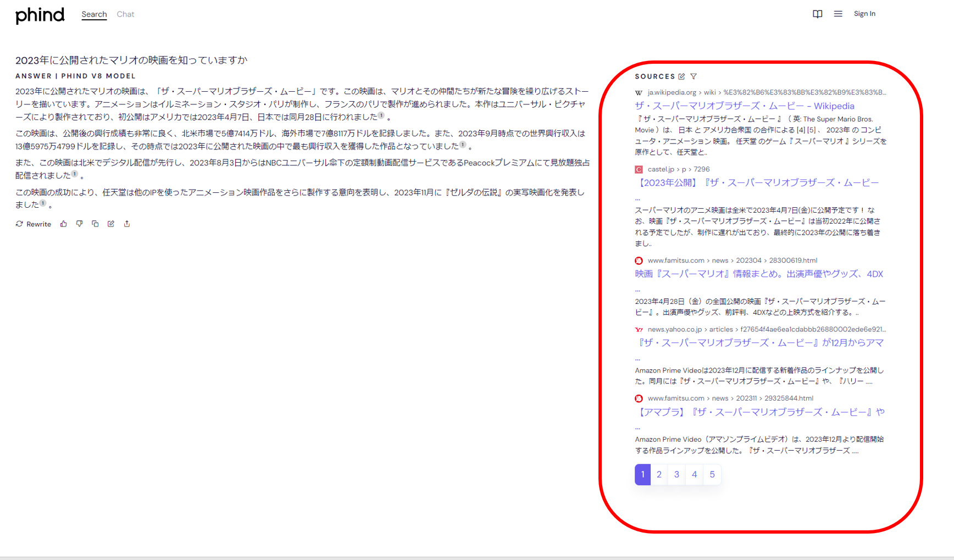Image resolution: width=954 pixels, height=560 pixels.
Task: Click citation marker after 発表しました
Action: click(x=43, y=203)
